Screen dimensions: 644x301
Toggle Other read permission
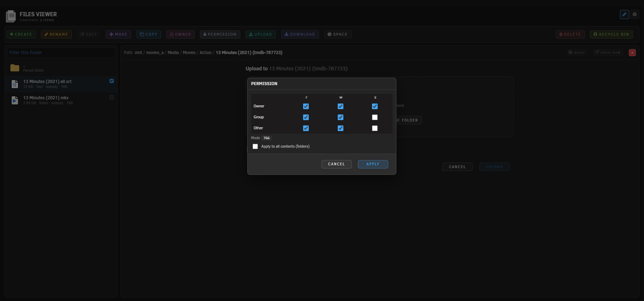click(x=306, y=128)
